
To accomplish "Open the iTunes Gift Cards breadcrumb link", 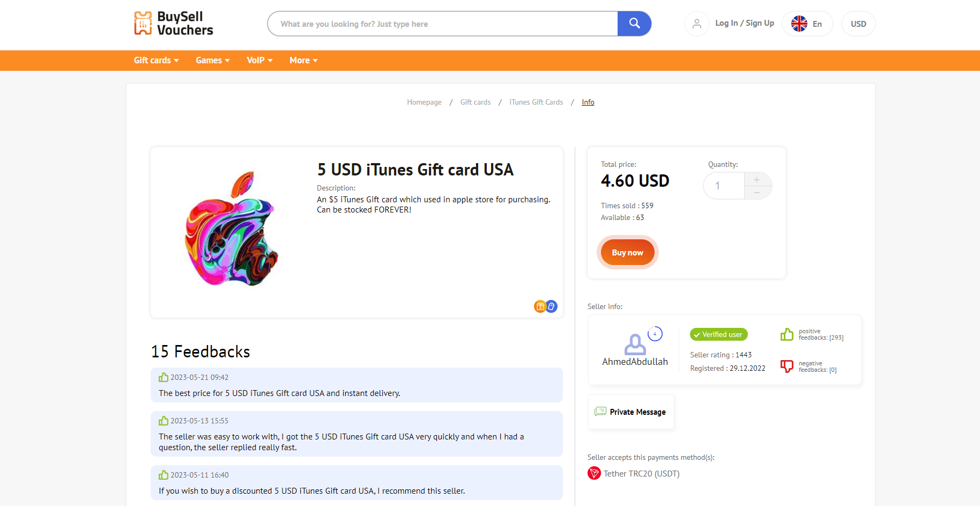I will tap(536, 102).
